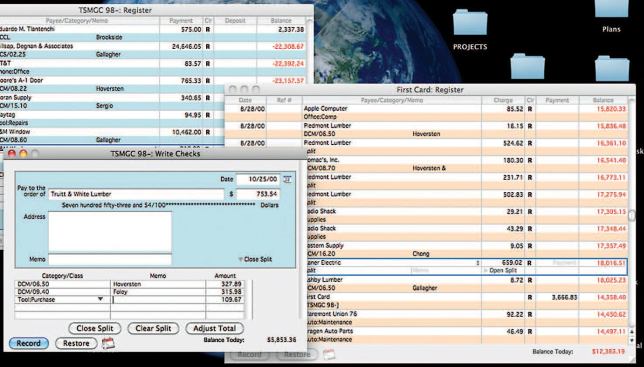Click the Adjust Total button

pyautogui.click(x=214, y=328)
